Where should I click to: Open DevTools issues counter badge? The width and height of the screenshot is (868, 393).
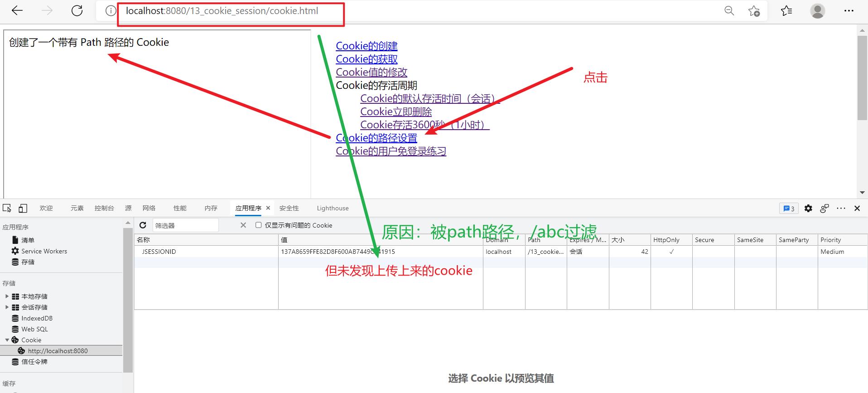click(x=789, y=209)
